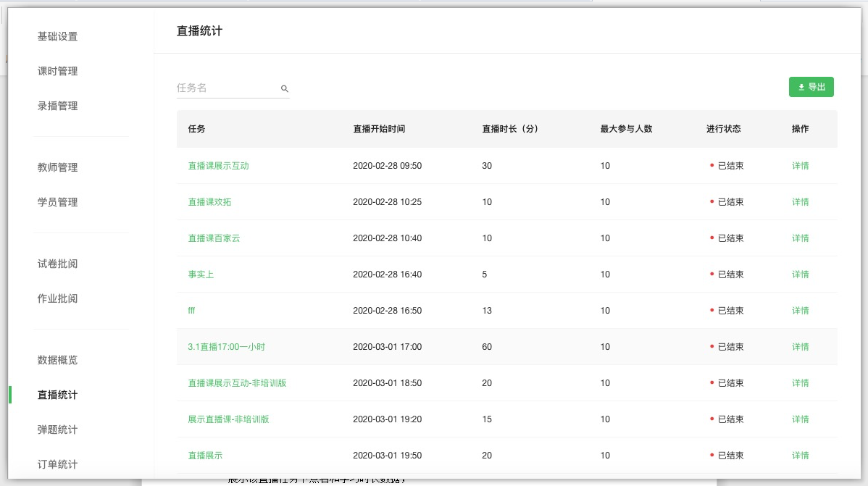Go to 订单统计 menu item

[57, 464]
